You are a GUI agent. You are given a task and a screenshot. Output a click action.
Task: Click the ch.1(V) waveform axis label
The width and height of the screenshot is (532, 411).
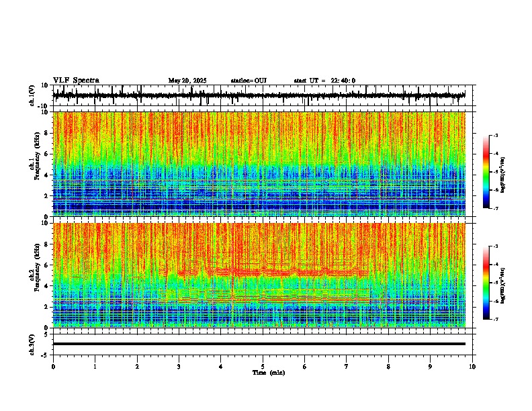click(x=32, y=95)
